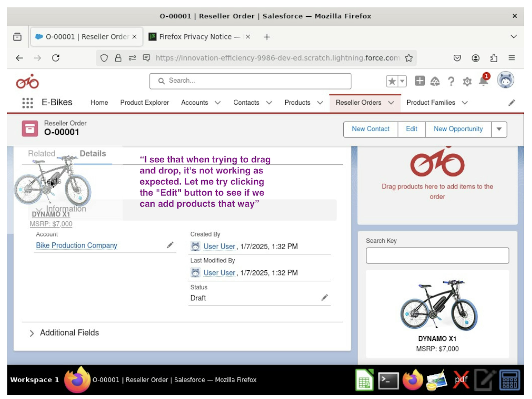Screen dimensions: 532x399
Task: Open the Help question mark
Action: click(x=451, y=81)
